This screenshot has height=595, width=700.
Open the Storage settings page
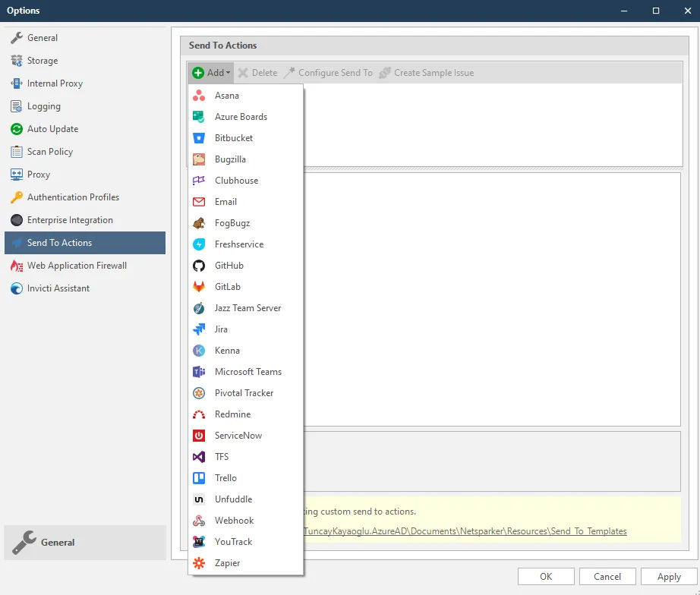(x=85, y=61)
